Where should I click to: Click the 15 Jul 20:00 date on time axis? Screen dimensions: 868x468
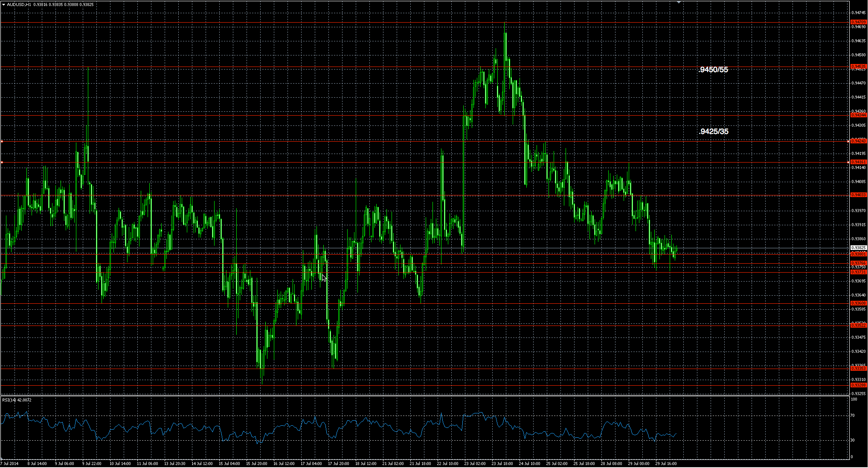[256, 463]
